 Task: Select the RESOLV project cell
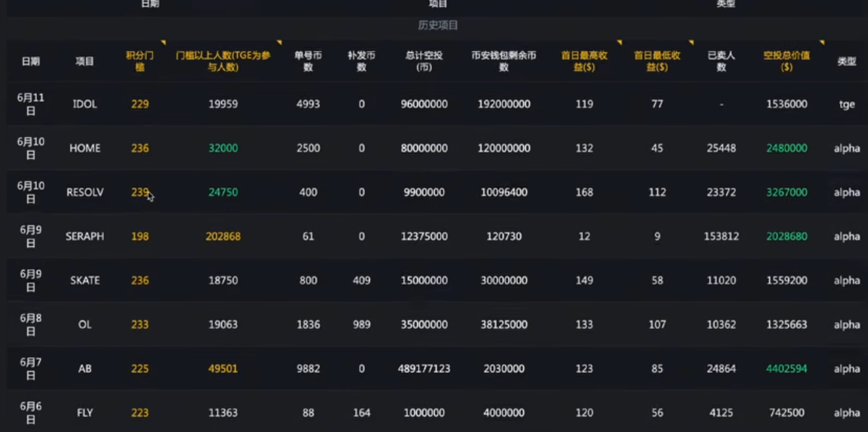85,193
